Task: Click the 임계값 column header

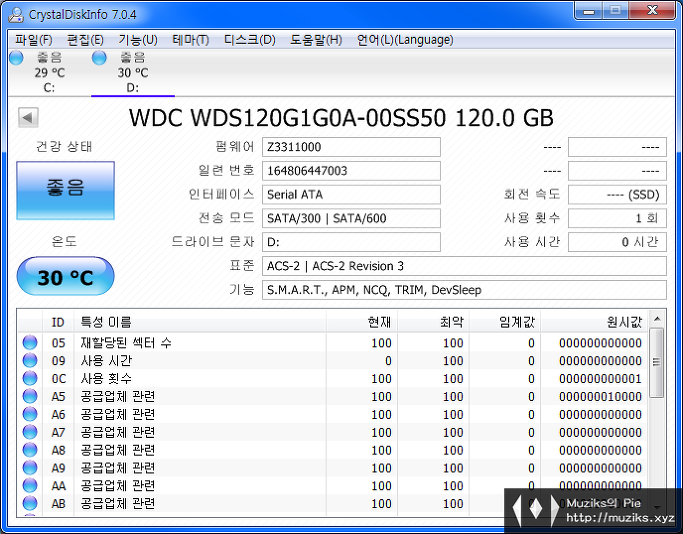Action: [x=505, y=322]
